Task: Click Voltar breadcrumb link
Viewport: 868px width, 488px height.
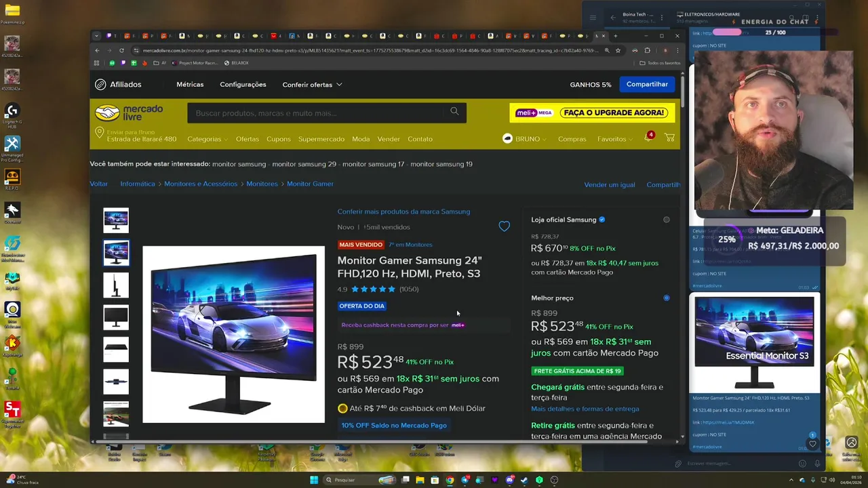Action: click(99, 184)
